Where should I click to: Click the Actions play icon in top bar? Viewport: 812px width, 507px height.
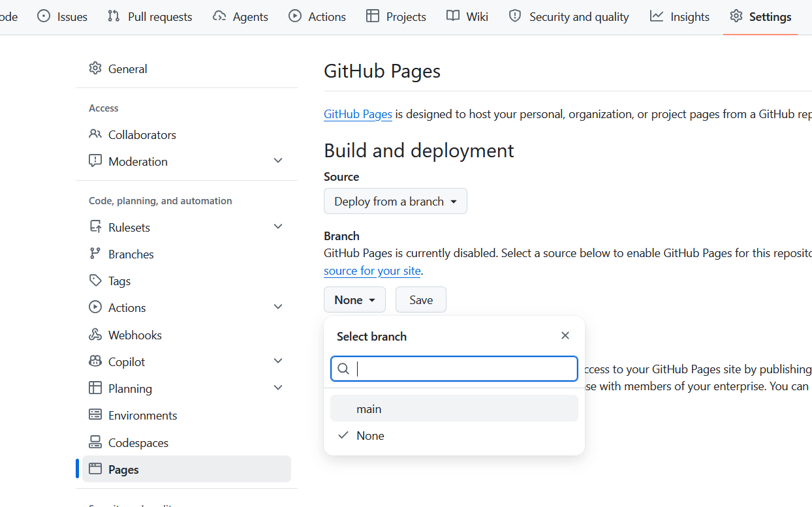click(295, 16)
